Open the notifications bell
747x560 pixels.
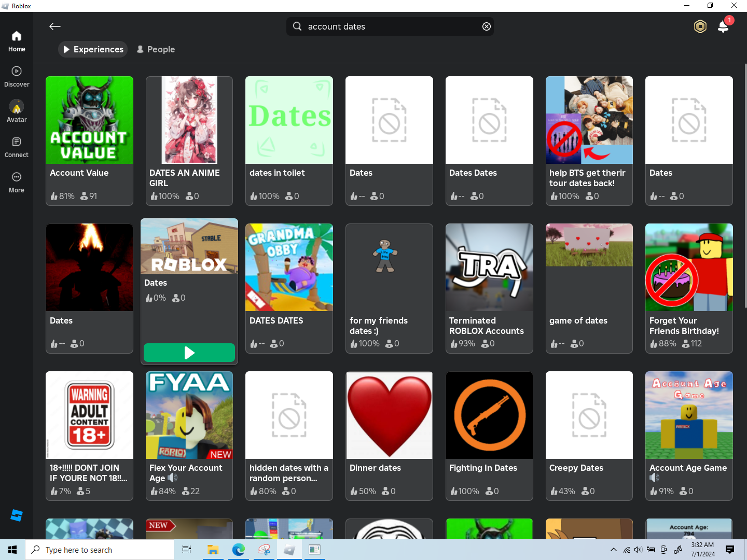723,26
